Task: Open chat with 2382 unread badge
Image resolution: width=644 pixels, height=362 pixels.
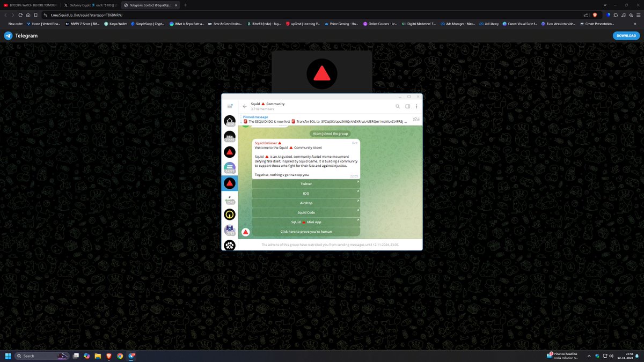Action: point(230,230)
